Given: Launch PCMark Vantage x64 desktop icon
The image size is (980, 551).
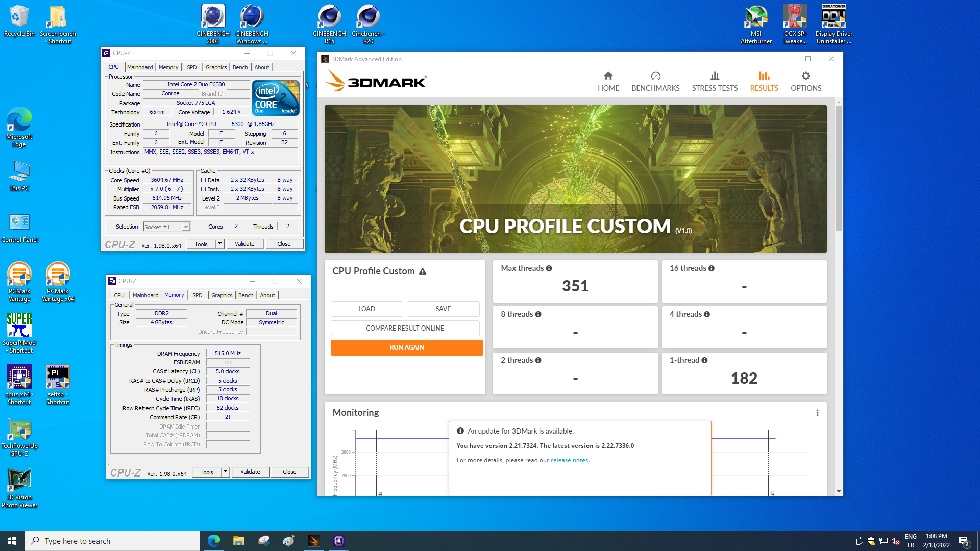Looking at the screenshot, I should [58, 282].
